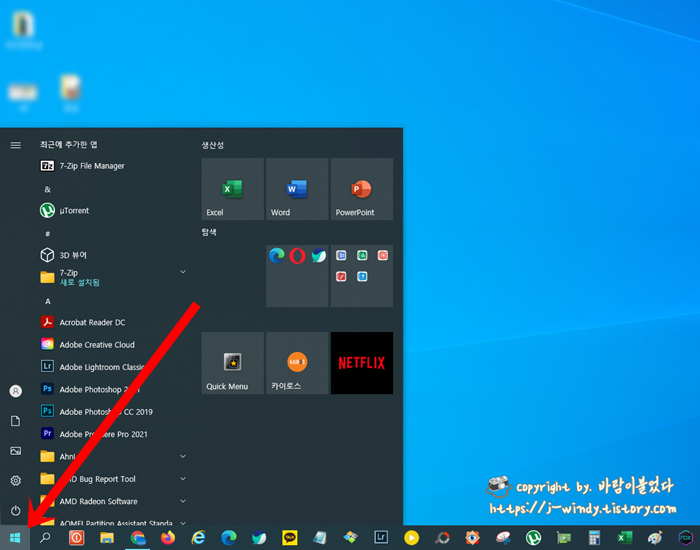
Task: Click the user account icon in Start sidebar
Action: 16,391
